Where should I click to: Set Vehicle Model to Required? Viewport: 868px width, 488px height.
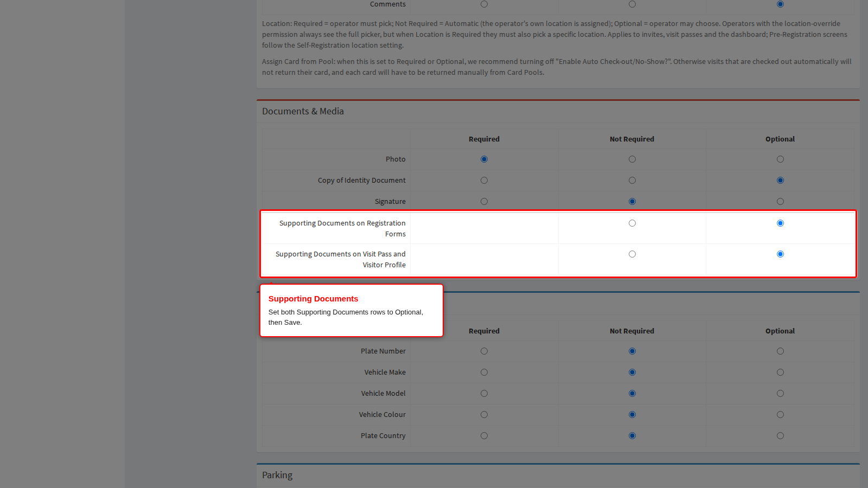484,394
